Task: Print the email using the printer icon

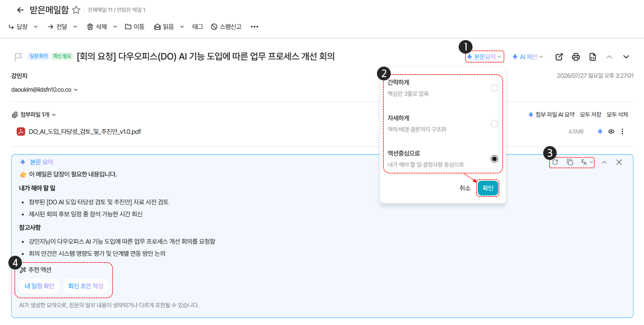Action: point(576,57)
